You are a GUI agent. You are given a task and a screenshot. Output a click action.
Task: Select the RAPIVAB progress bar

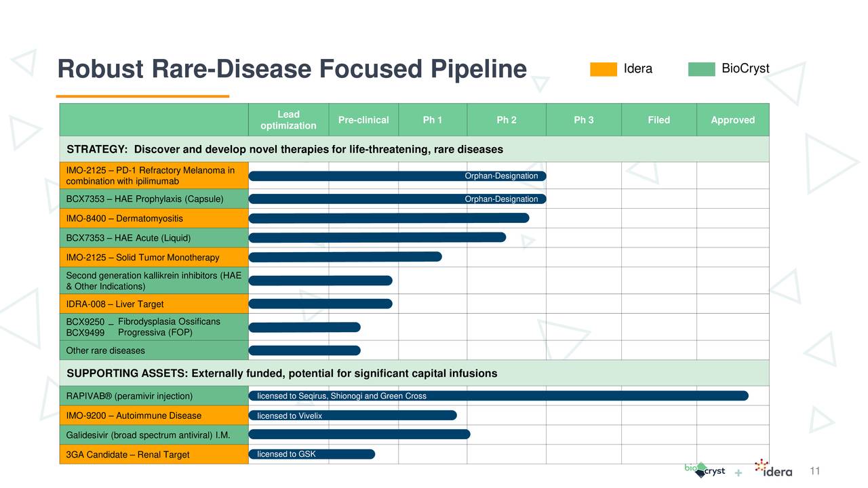pos(498,396)
